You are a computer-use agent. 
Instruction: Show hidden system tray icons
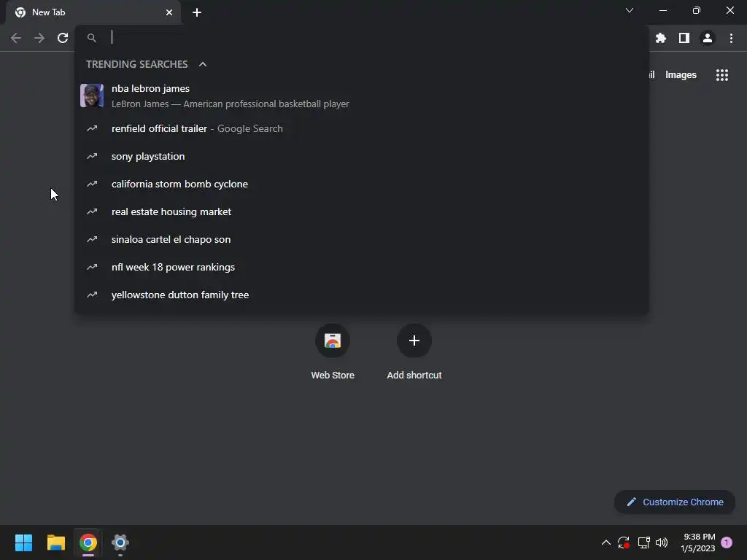point(606,542)
